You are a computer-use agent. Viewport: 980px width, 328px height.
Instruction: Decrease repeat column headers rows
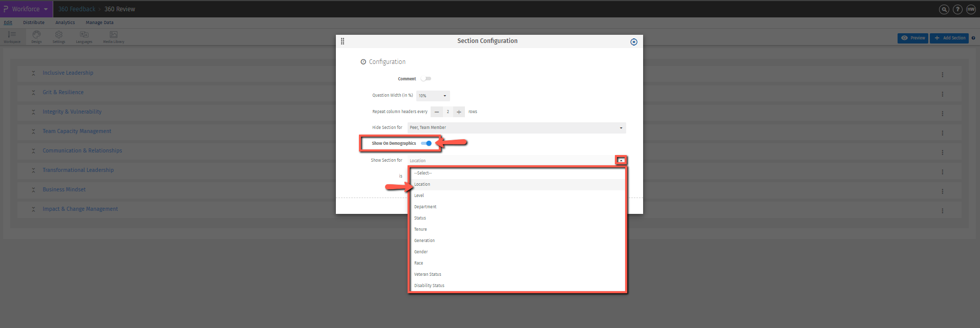(x=437, y=112)
